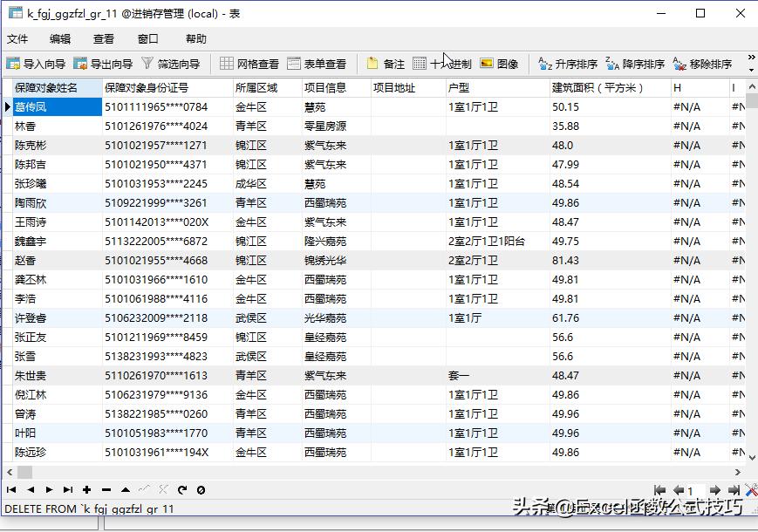Open the 备注 memo viewer
The width and height of the screenshot is (758, 532).
[389, 62]
